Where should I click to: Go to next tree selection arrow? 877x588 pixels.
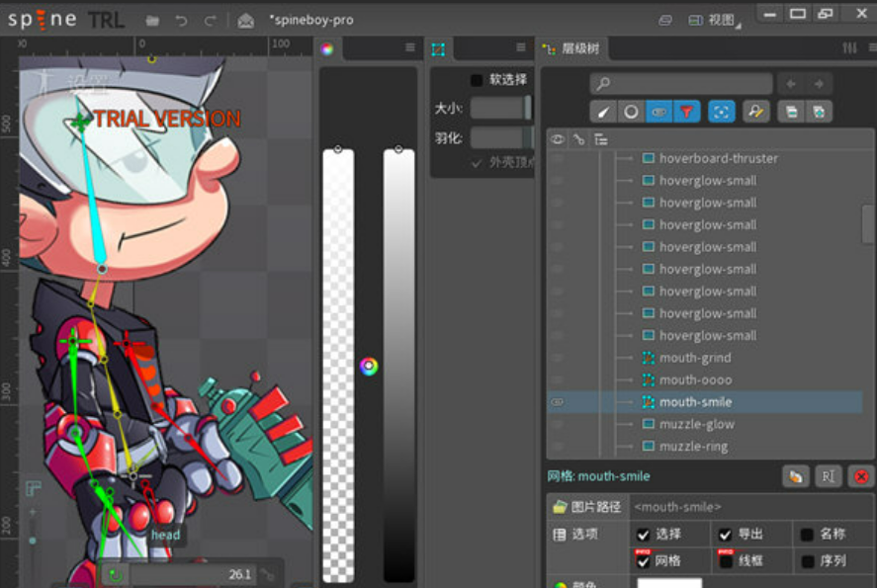(819, 84)
